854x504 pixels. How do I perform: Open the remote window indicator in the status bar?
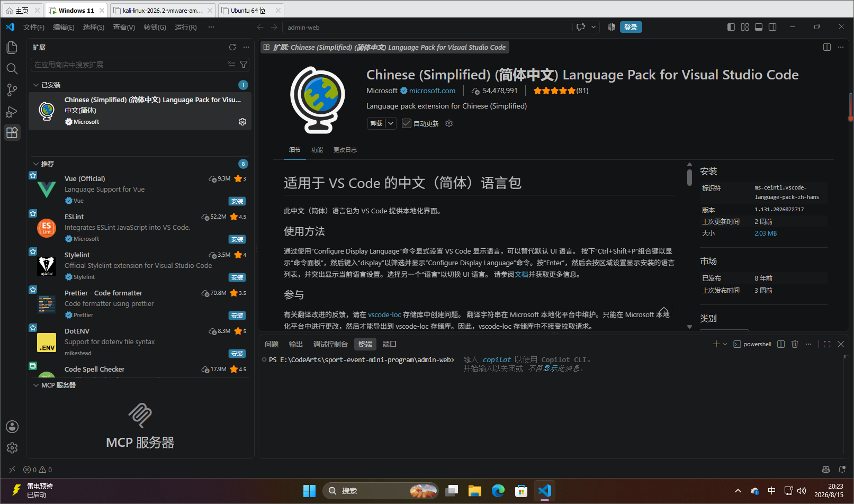coord(12,470)
